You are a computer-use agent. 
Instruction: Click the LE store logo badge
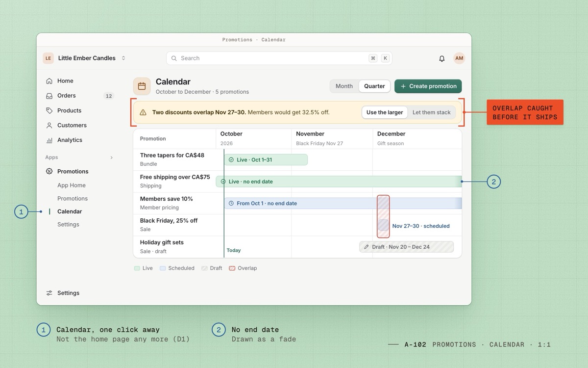[48, 58]
